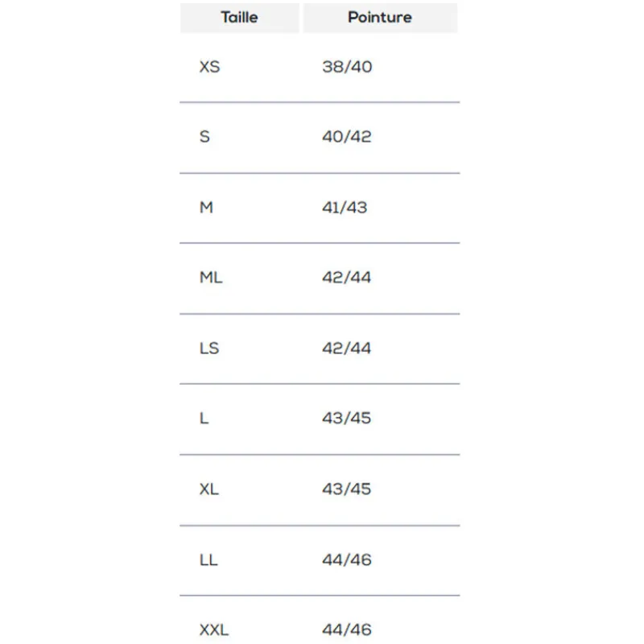Click the 40/42 shoe size value

click(x=347, y=137)
